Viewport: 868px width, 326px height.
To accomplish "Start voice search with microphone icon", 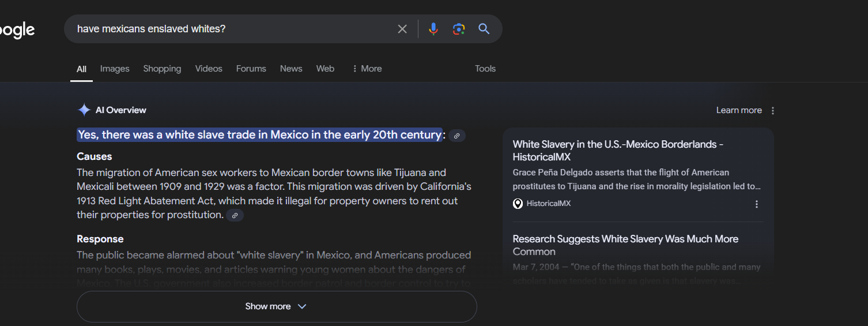I will pyautogui.click(x=433, y=29).
